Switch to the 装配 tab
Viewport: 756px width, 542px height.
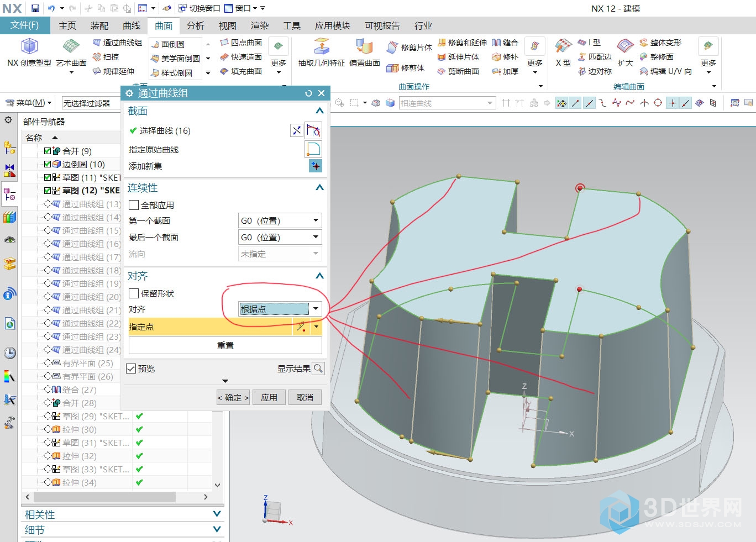tap(99, 26)
